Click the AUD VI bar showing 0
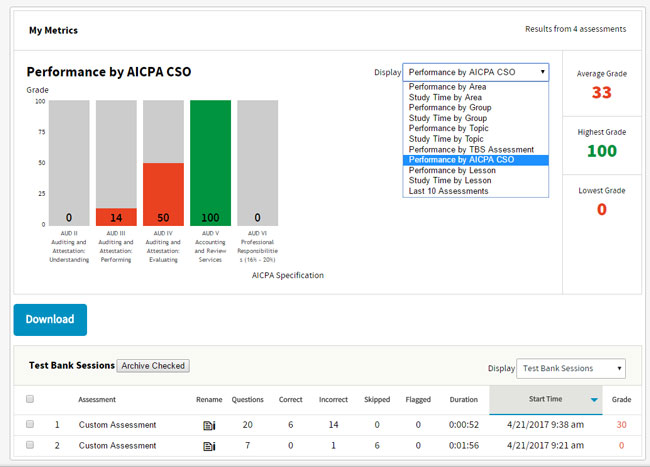This screenshot has width=650, height=467. pos(257,163)
